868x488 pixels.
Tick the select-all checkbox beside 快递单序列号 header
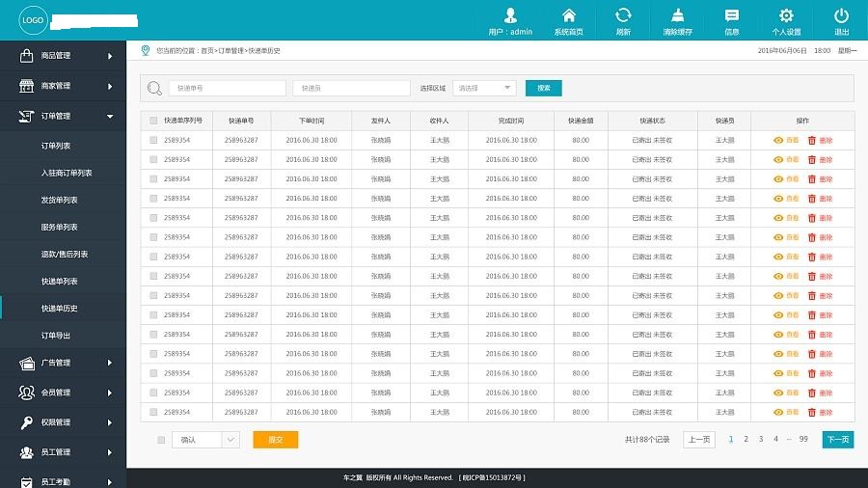[x=153, y=121]
